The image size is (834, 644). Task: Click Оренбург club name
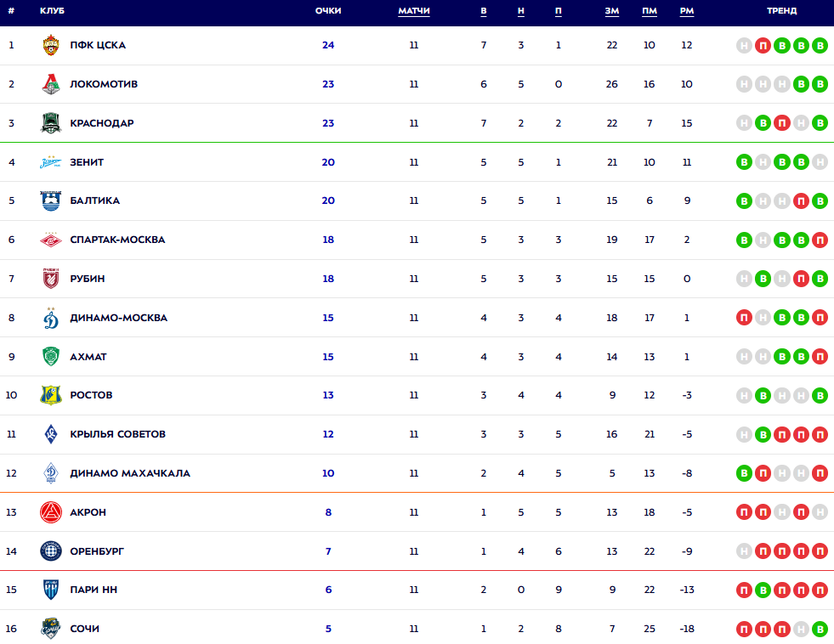click(x=97, y=551)
